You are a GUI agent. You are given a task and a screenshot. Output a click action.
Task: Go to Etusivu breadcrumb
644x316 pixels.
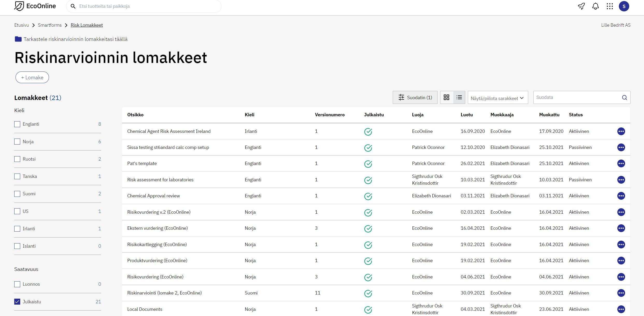point(22,25)
